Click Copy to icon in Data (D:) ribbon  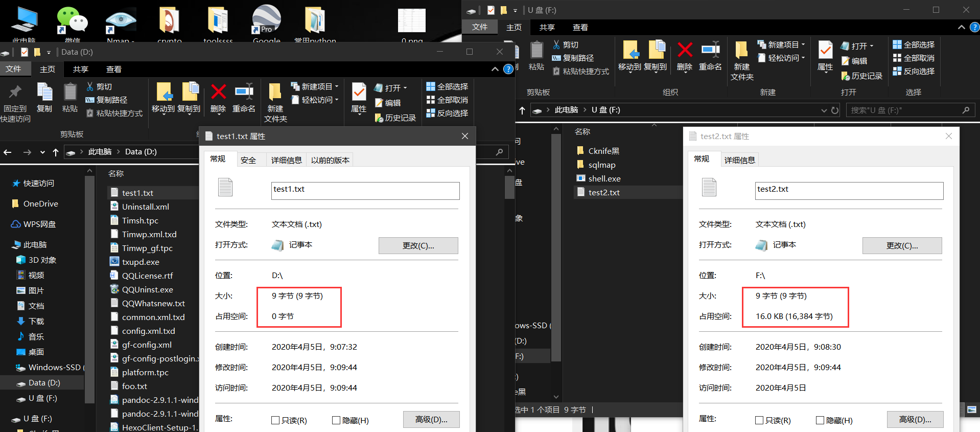point(190,92)
